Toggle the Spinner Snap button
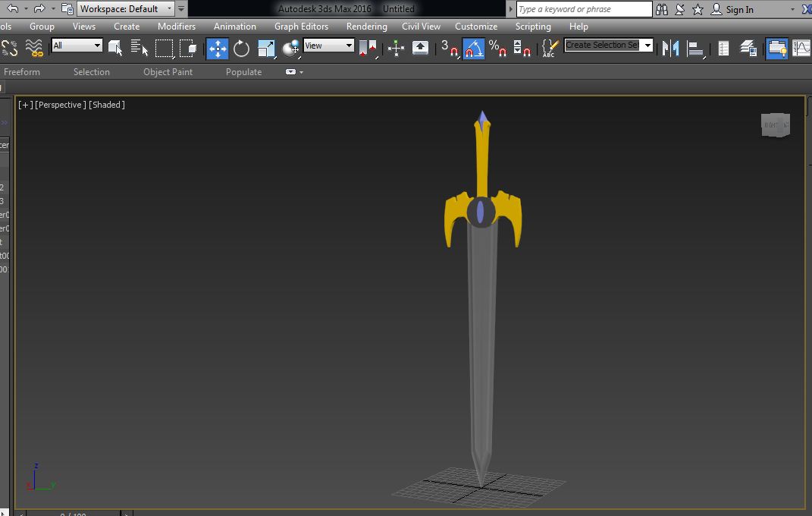Screen dimensions: 812x516 point(522,49)
